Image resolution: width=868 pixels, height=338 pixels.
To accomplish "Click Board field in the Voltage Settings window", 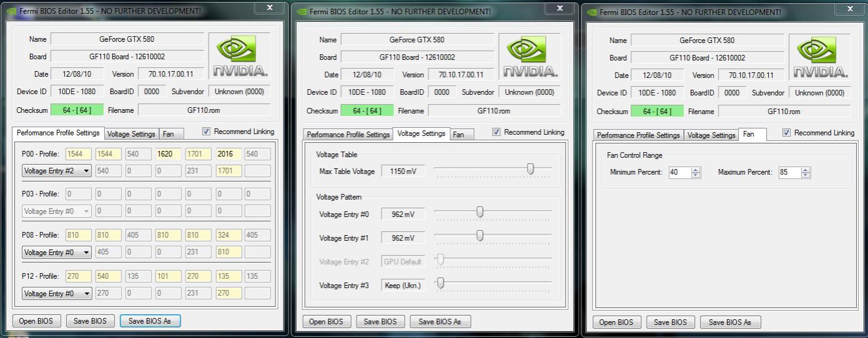I will coord(417,57).
